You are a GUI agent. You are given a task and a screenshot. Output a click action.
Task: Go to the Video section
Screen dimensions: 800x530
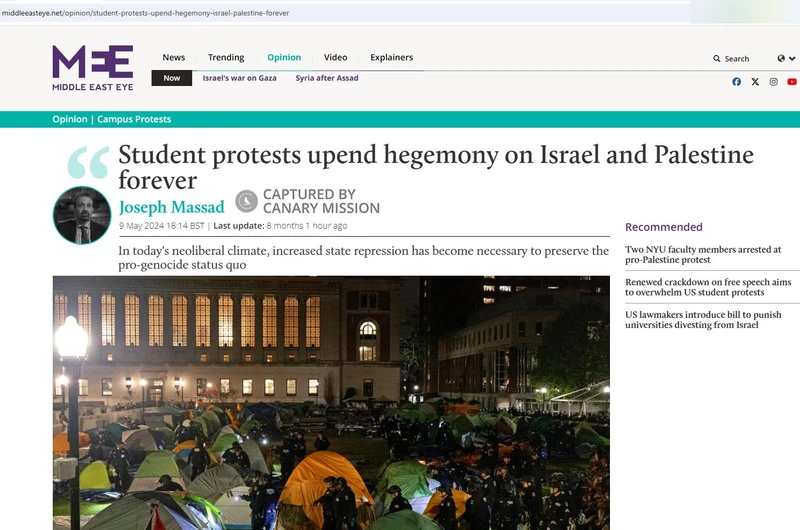pos(335,57)
